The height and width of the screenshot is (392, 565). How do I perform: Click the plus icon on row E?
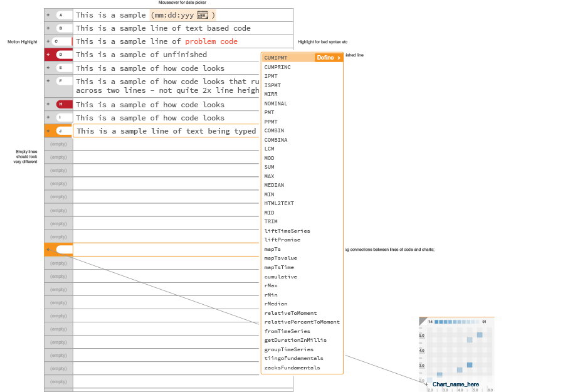[x=48, y=68]
